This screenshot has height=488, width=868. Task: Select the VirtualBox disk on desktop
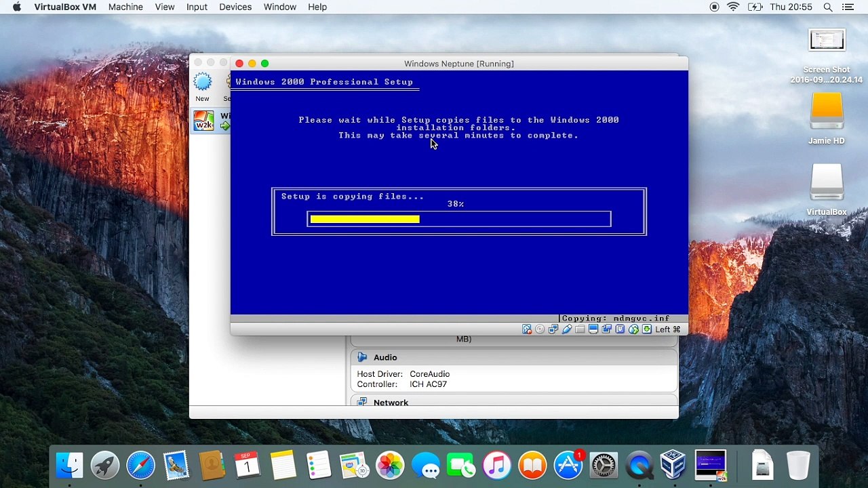[827, 190]
